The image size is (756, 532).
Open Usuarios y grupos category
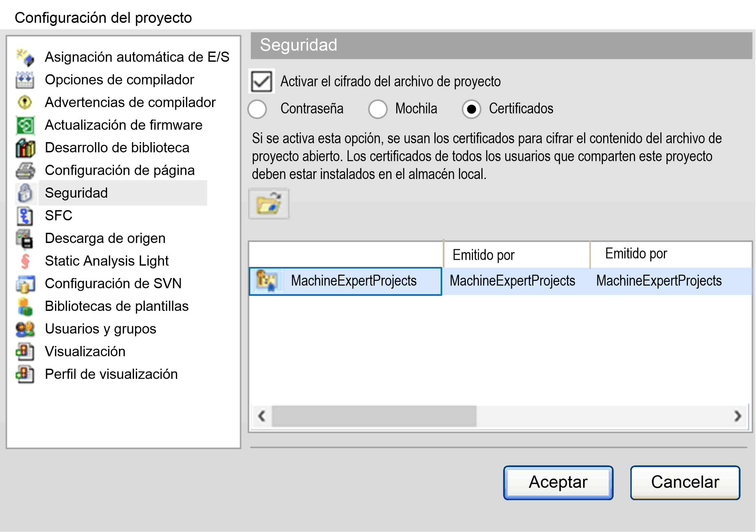101,329
